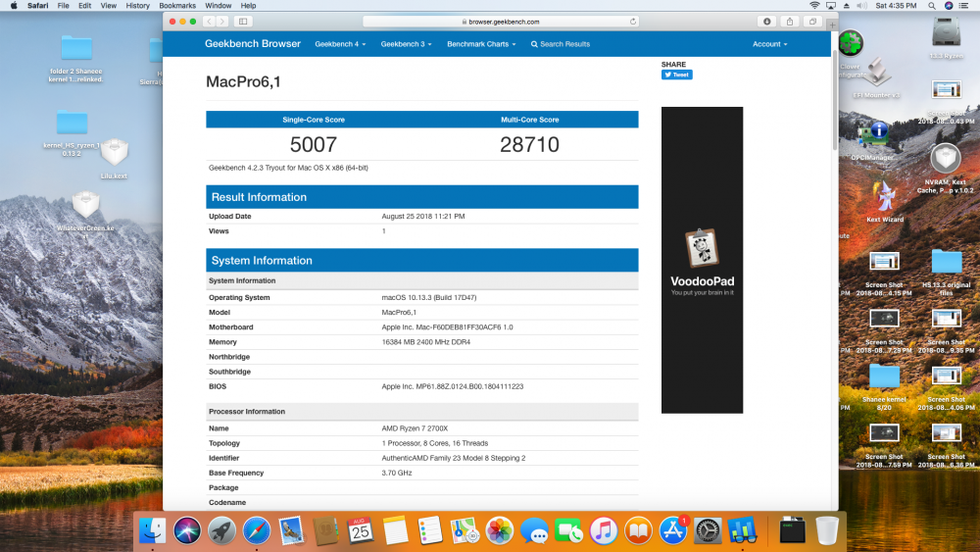Show all tabs overview in Safari
This screenshot has width=980, height=552.
(812, 22)
